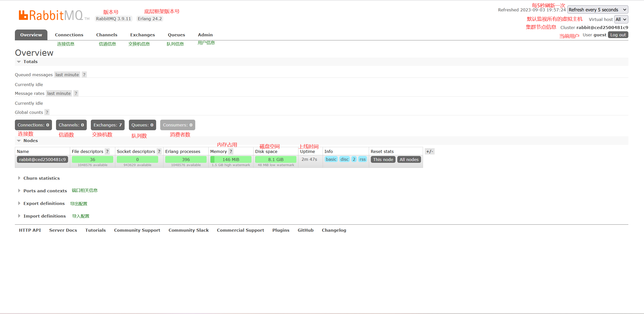Open help for Message rates
Image resolution: width=644 pixels, height=314 pixels.
76,93
